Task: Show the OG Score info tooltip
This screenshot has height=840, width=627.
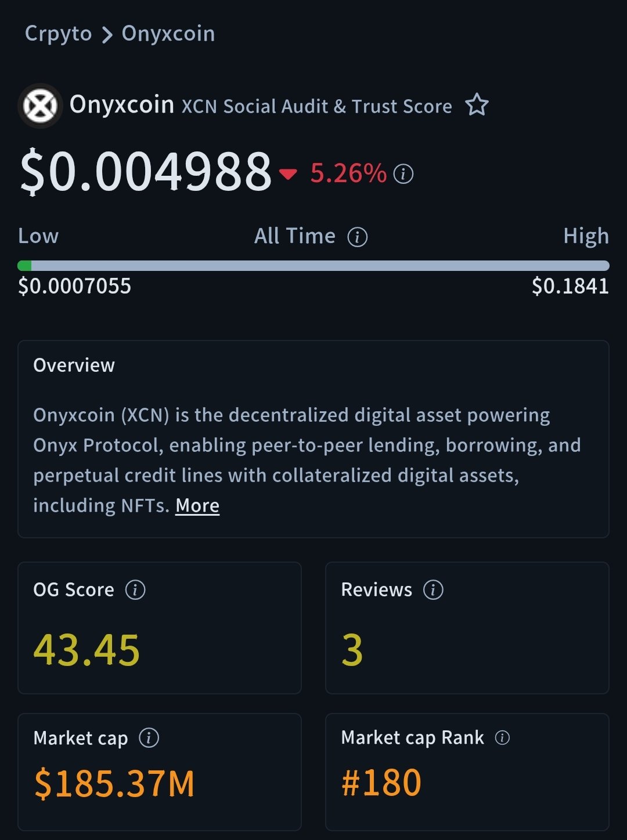Action: (x=135, y=590)
